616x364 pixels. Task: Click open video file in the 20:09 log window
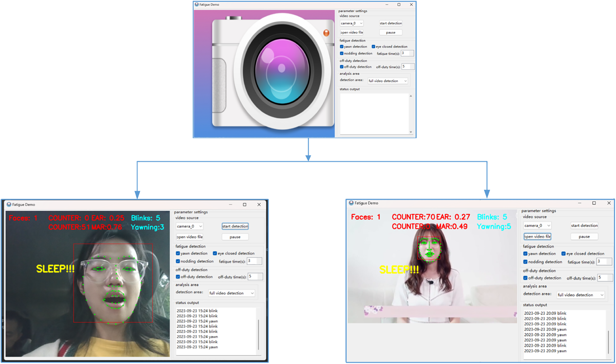pyautogui.click(x=537, y=236)
